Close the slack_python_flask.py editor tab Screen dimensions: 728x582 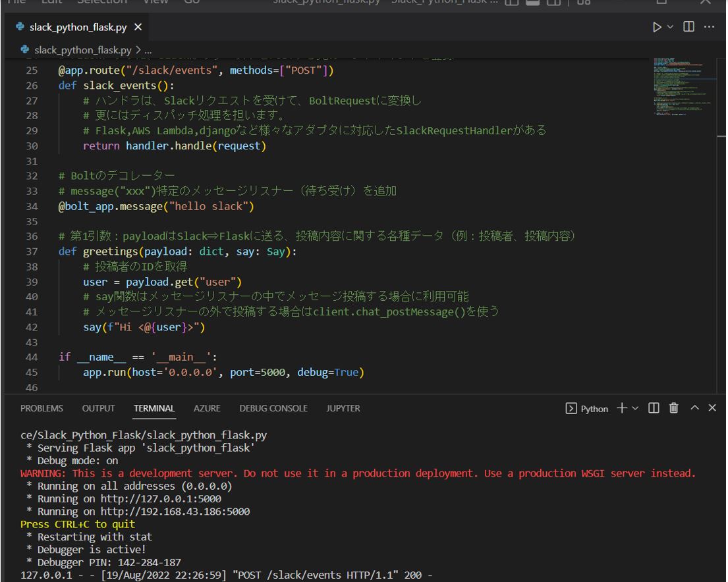click(x=138, y=28)
